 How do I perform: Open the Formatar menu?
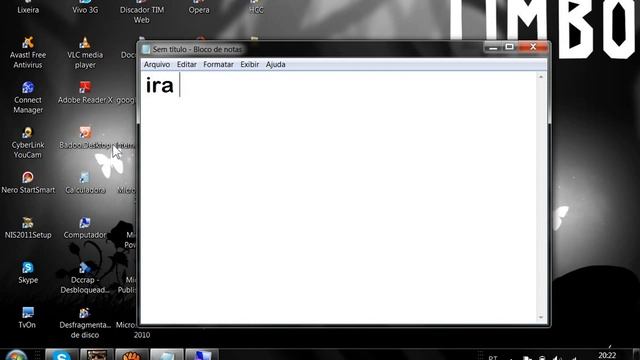218,64
